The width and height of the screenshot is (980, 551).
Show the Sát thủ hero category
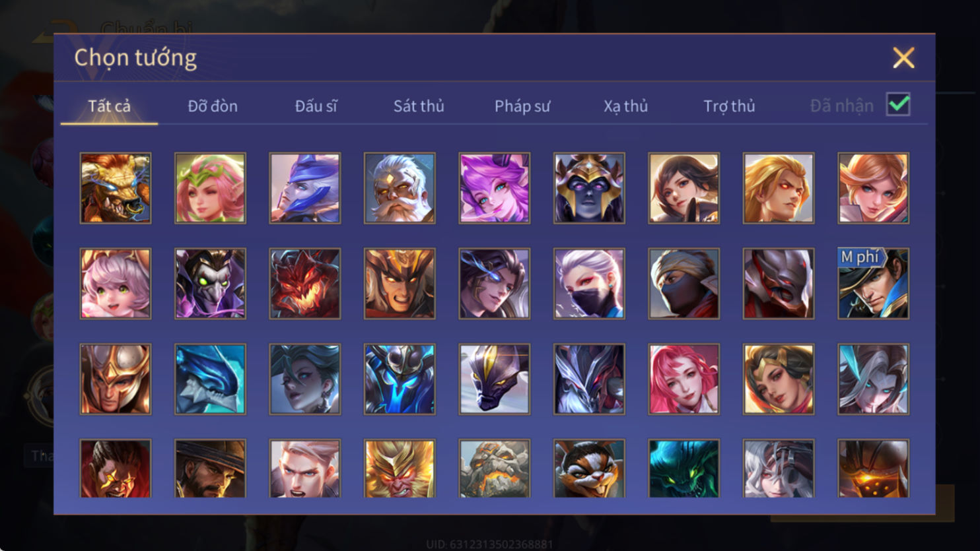coord(419,106)
